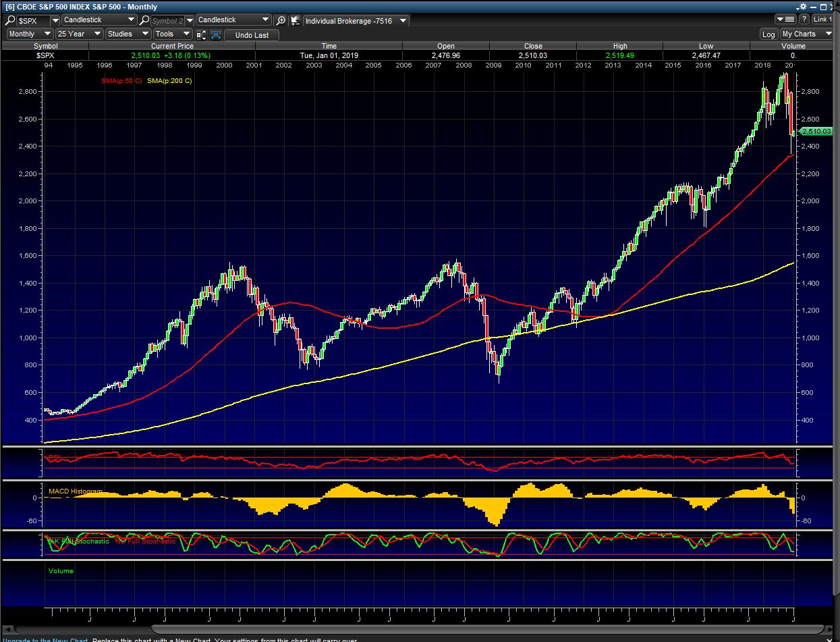Open the Individual Brokerage account dropdown
This screenshot has width=840, height=642.
tap(356, 21)
